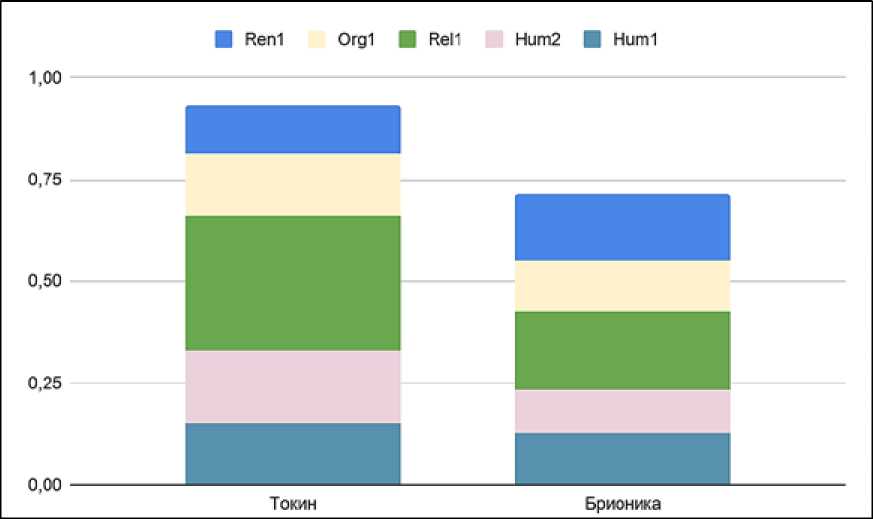The image size is (873, 519).
Task: Click the Ren1 blue legend swatch
Action: [224, 40]
